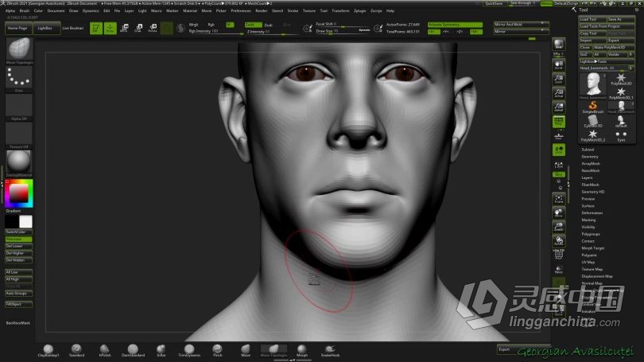
Task: Click the Actual size icon
Action: [x=559, y=94]
